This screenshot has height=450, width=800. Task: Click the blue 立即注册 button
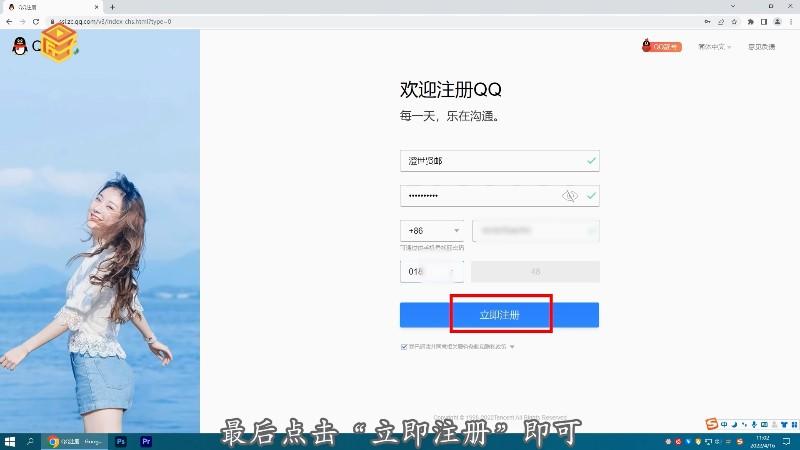[499, 315]
